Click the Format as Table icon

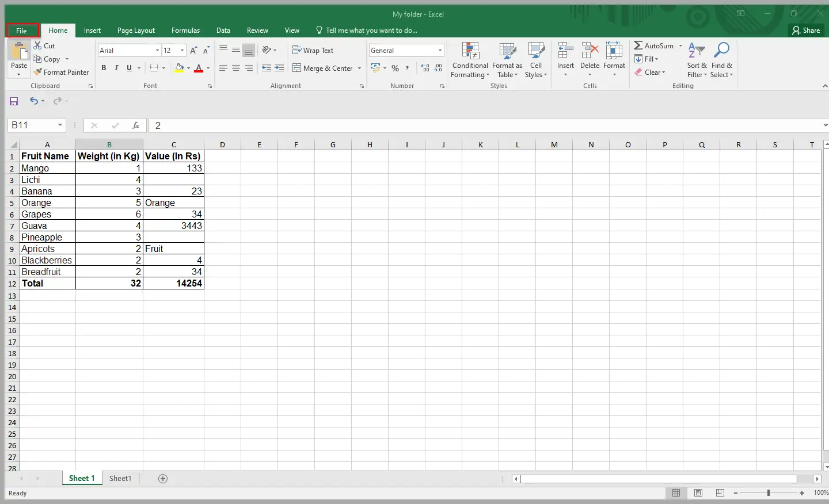pos(507,52)
